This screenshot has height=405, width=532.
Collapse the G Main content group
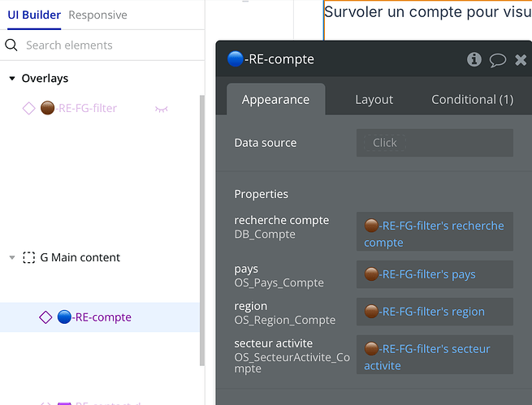12,257
